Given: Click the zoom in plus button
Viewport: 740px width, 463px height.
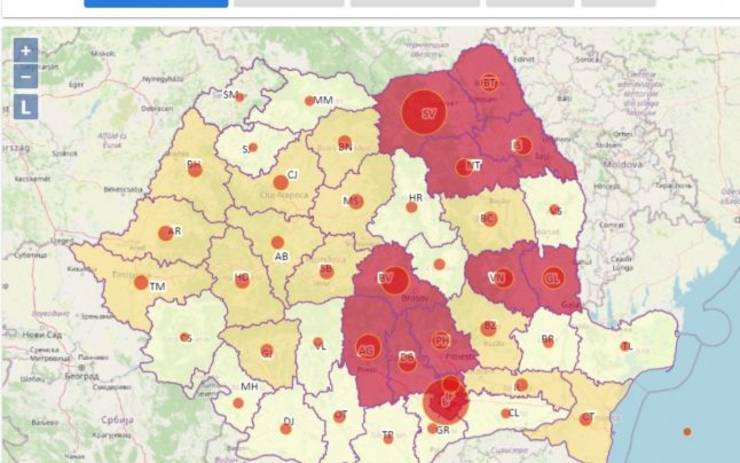Looking at the screenshot, I should (26, 50).
